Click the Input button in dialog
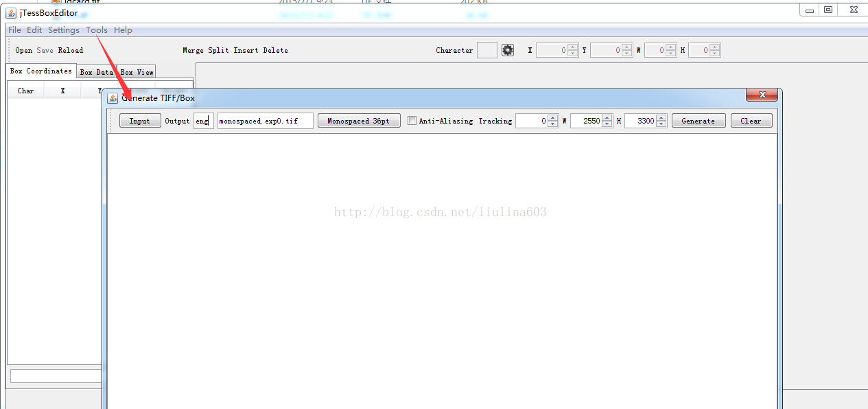Image resolution: width=868 pixels, height=409 pixels. [x=140, y=121]
